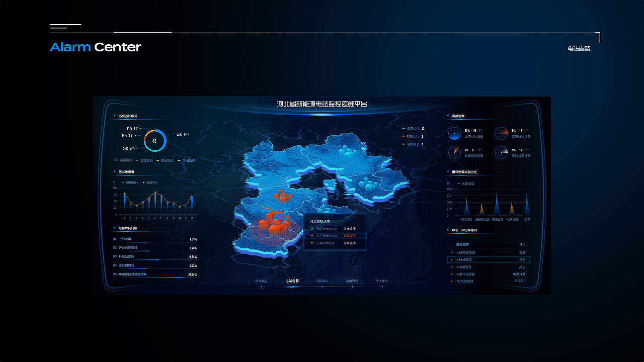The image size is (644, 362).
Task: Click the 离线电站 0 map legend entry
Action: pyautogui.click(x=413, y=144)
